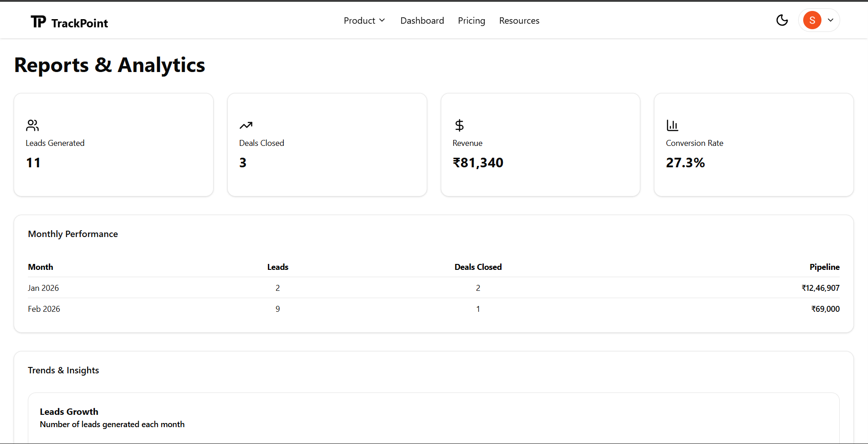Click the TP monogram in the header
868x444 pixels.
[x=38, y=21]
